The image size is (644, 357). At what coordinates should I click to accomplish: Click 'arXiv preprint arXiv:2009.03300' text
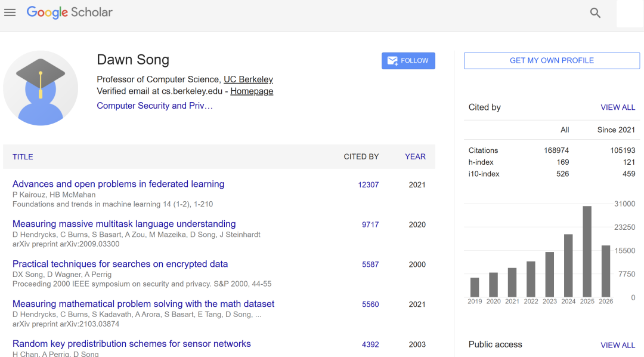click(66, 244)
